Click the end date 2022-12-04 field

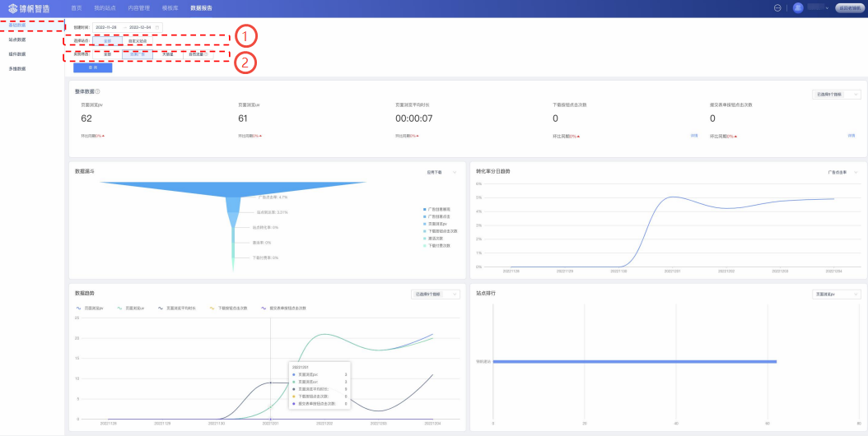[141, 27]
